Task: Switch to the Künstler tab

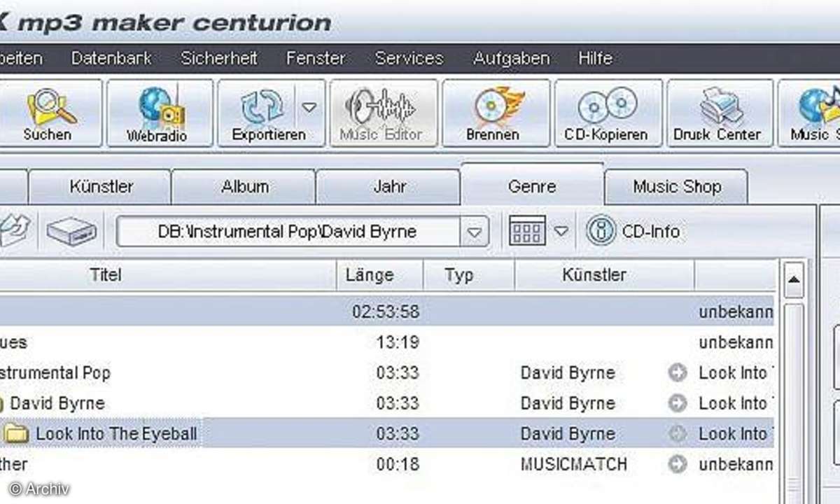Action: (101, 187)
